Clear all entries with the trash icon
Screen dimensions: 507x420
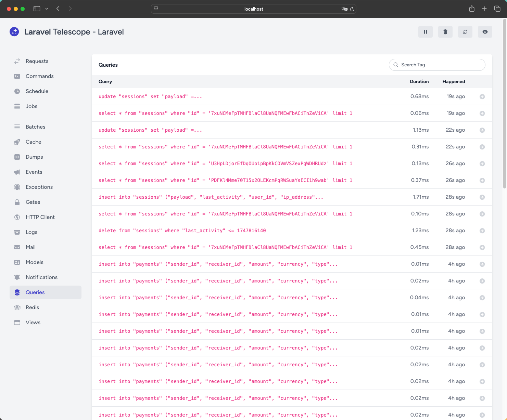pyautogui.click(x=445, y=32)
